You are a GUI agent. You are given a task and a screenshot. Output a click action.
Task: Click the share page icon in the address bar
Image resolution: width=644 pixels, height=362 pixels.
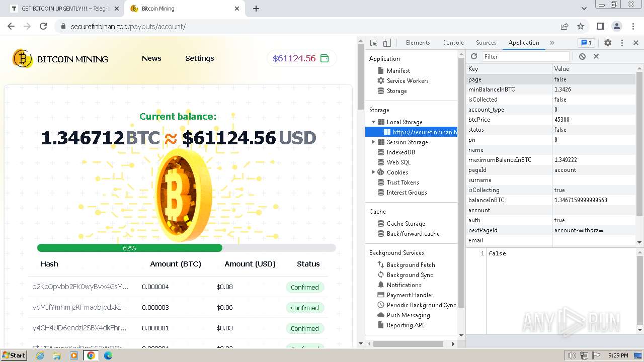[x=565, y=26]
